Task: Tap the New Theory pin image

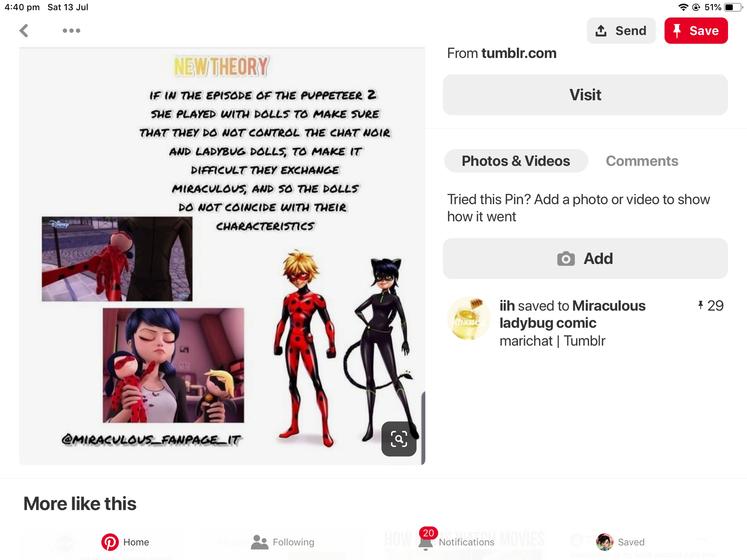Action: (222, 256)
